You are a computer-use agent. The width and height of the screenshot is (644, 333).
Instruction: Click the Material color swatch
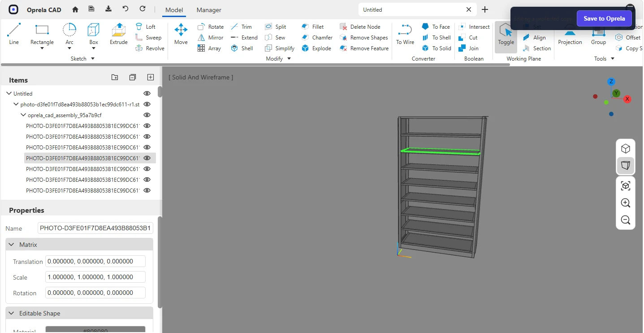95,330
